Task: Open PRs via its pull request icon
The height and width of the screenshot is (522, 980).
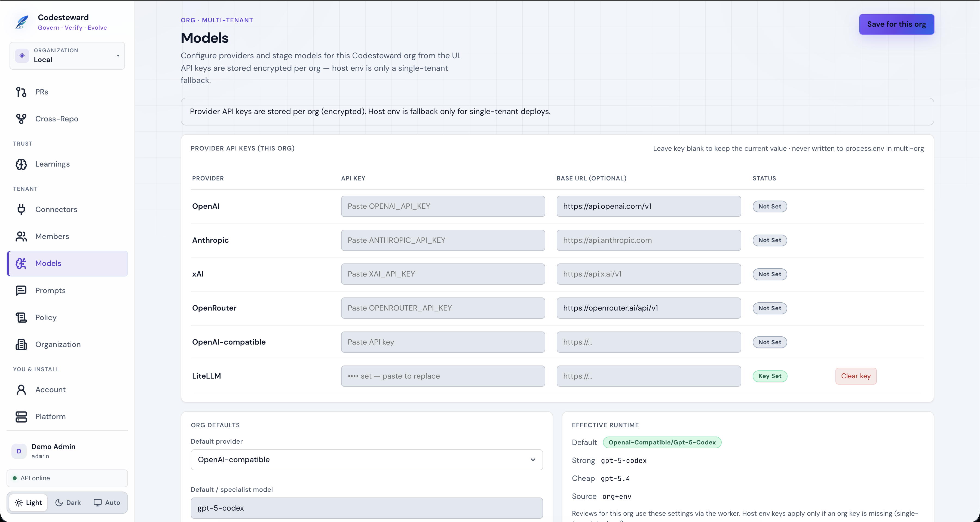Action: click(x=21, y=92)
